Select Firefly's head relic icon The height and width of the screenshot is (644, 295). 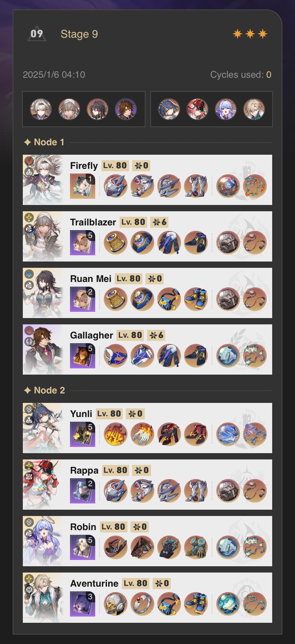(x=116, y=186)
